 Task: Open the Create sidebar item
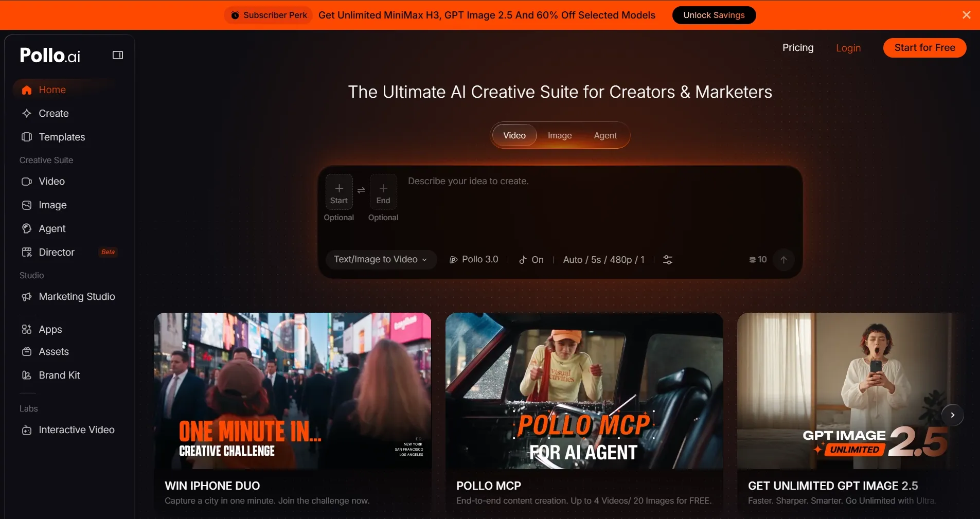(69, 113)
